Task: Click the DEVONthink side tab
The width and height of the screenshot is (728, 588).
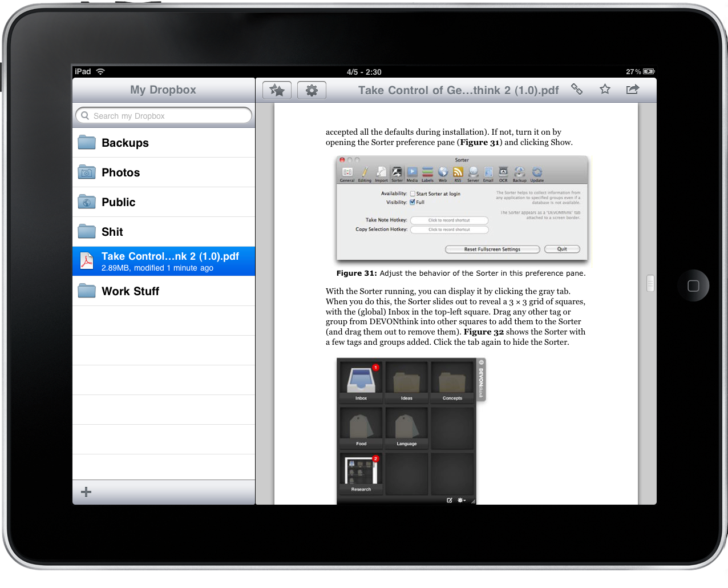Action: pos(481,380)
